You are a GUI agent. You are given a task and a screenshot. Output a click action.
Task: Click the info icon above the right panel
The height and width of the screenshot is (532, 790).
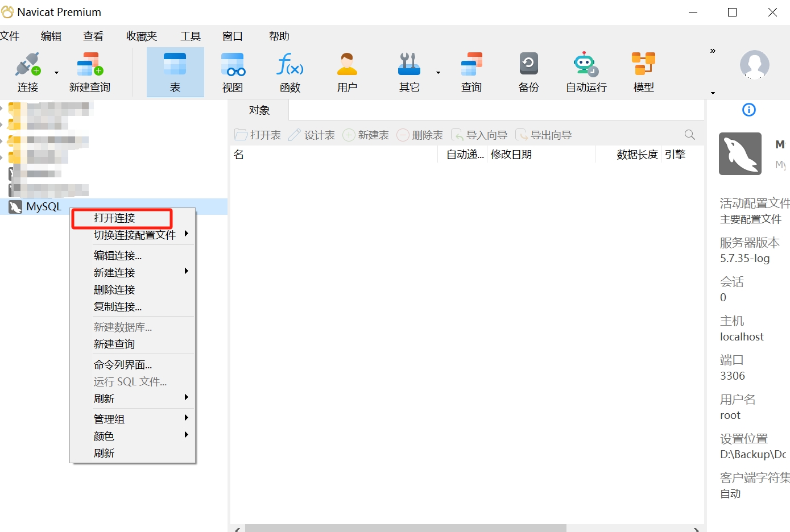[749, 110]
